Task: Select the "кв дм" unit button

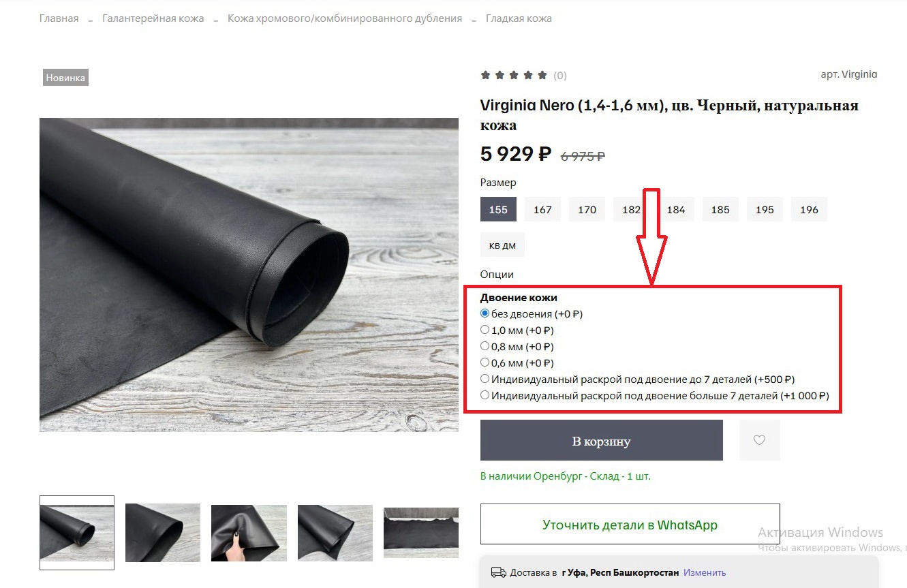Action: pos(502,245)
